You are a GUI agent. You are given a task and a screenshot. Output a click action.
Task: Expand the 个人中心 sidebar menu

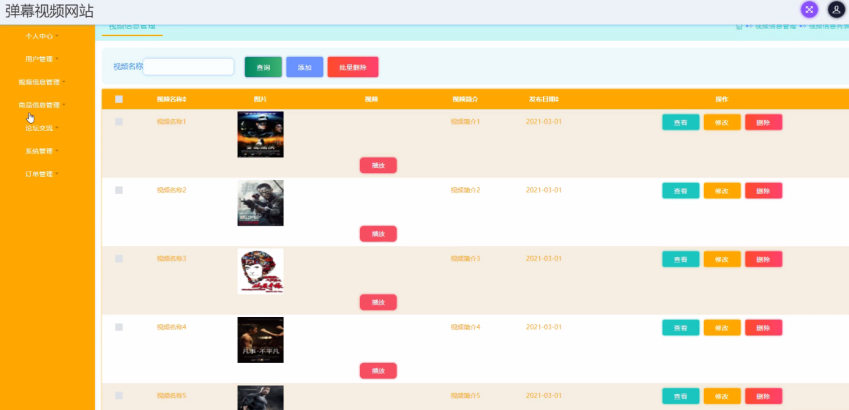[x=41, y=36]
